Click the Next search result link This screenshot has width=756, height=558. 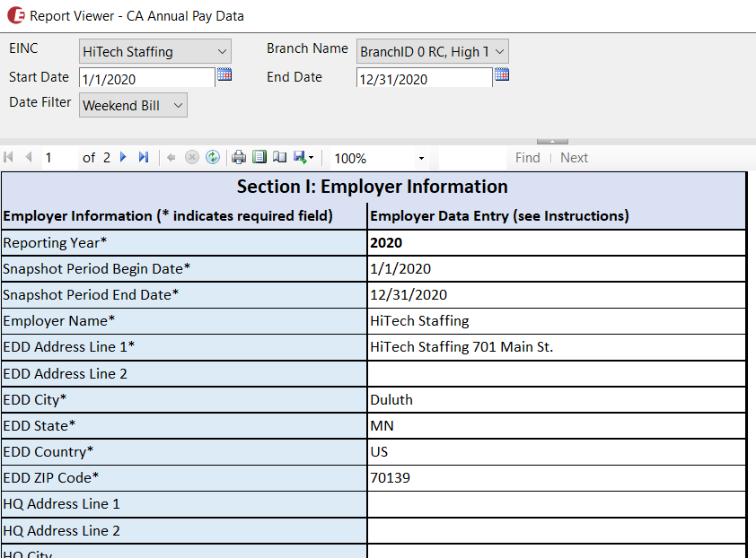574,158
